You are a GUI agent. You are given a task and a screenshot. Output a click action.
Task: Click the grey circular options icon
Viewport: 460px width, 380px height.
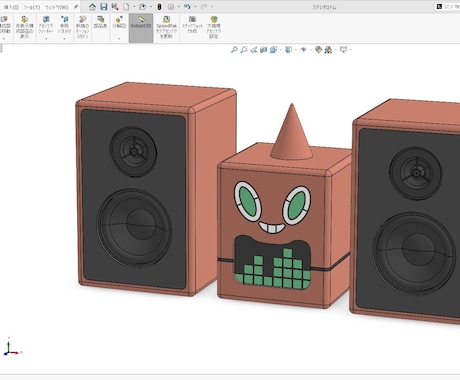pyautogui.click(x=171, y=7)
